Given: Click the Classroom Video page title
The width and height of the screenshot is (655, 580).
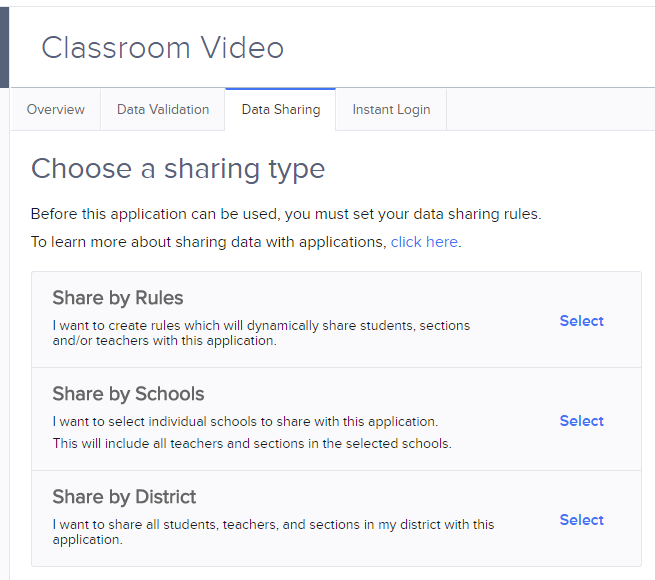Looking at the screenshot, I should tap(162, 47).
